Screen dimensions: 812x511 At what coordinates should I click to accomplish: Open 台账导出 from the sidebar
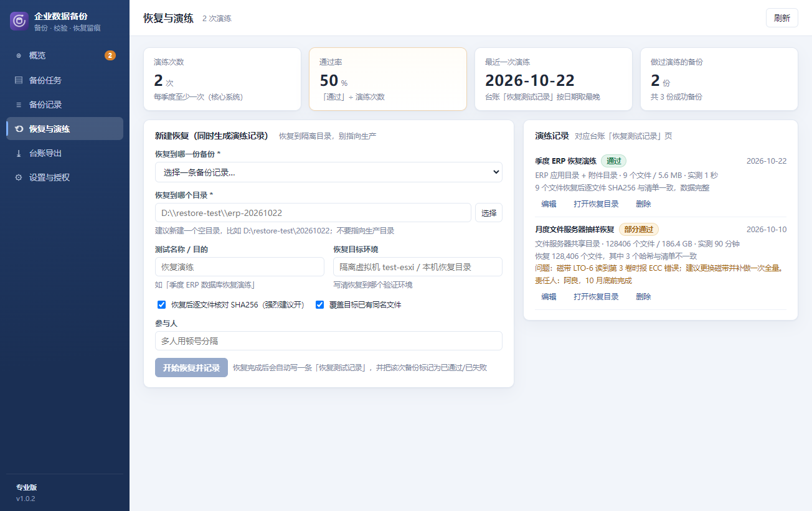[65, 153]
